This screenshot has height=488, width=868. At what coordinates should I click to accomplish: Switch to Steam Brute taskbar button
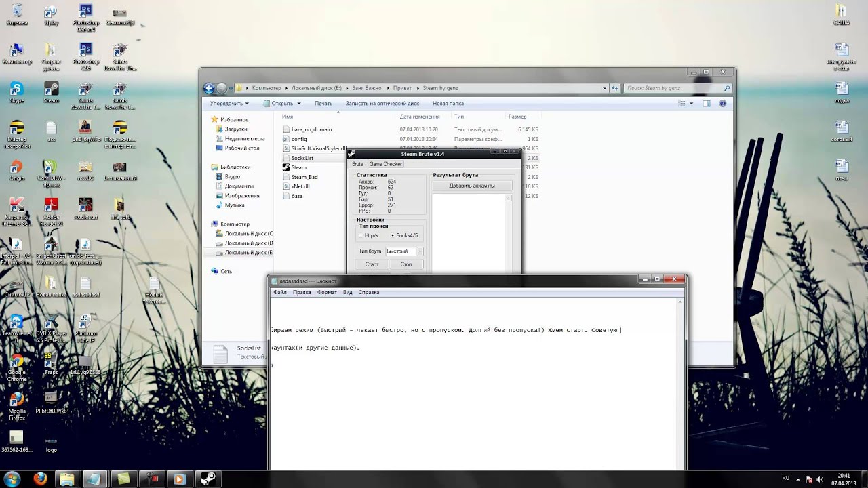207,479
